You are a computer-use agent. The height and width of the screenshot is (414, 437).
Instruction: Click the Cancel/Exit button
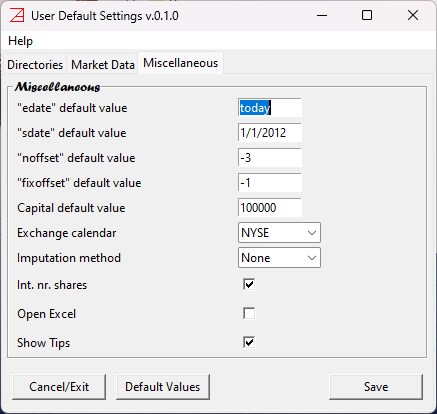(59, 387)
